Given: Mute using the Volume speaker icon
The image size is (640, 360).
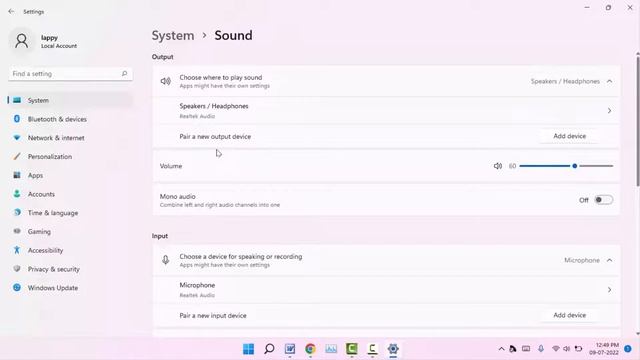Looking at the screenshot, I should (498, 166).
